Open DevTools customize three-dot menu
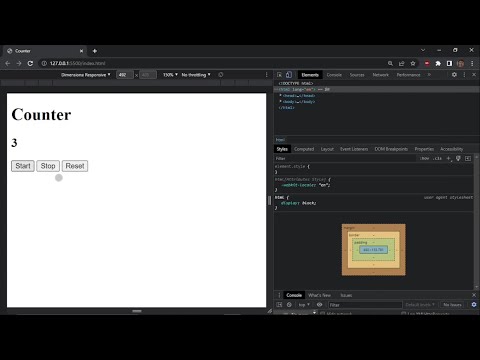This screenshot has height=360, width=480. click(464, 75)
